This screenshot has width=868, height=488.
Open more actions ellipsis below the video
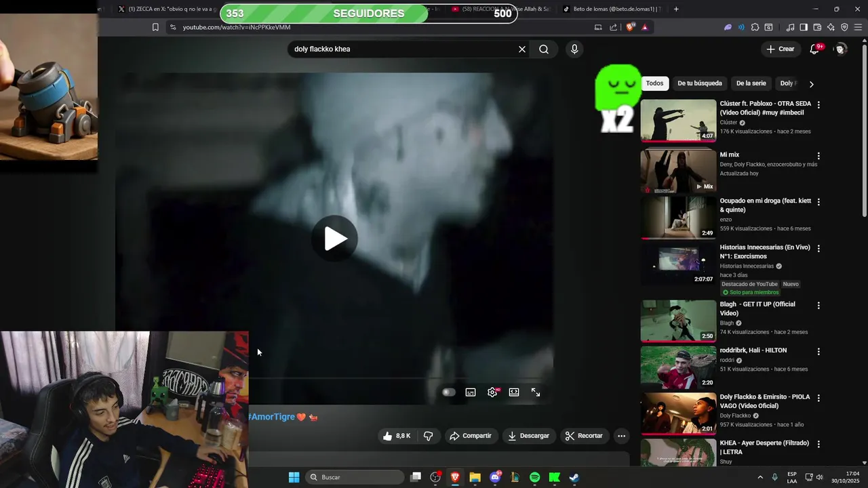[621, 436]
